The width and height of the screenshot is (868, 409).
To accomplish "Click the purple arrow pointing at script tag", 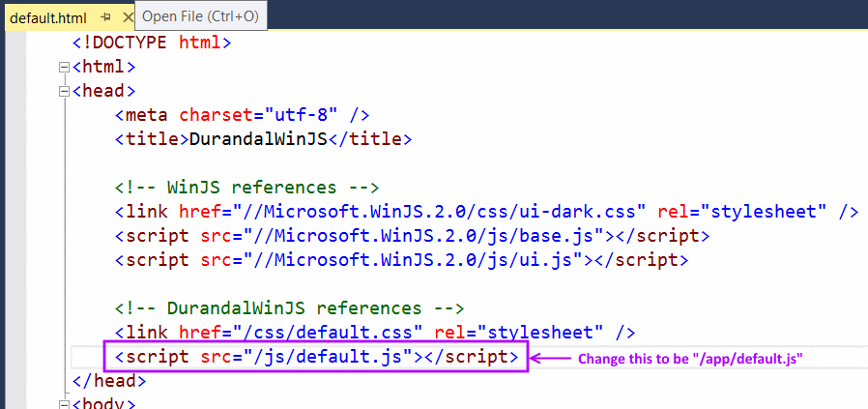I will [x=551, y=358].
